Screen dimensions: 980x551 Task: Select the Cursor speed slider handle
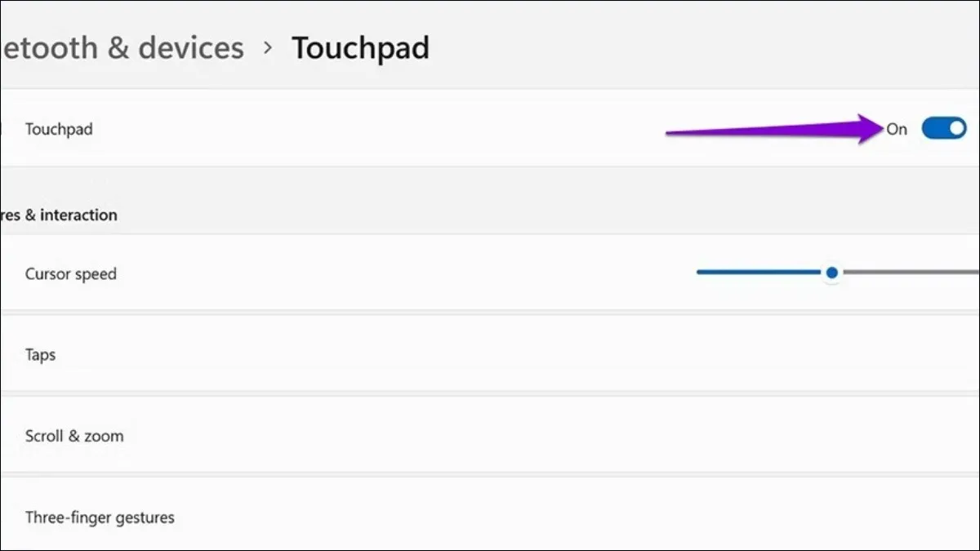click(831, 273)
